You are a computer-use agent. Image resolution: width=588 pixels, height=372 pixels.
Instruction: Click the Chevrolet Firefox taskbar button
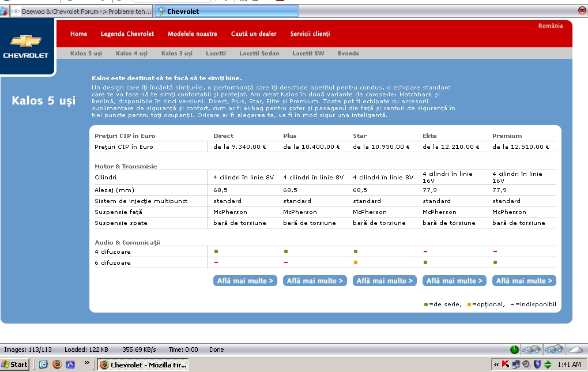(x=142, y=365)
